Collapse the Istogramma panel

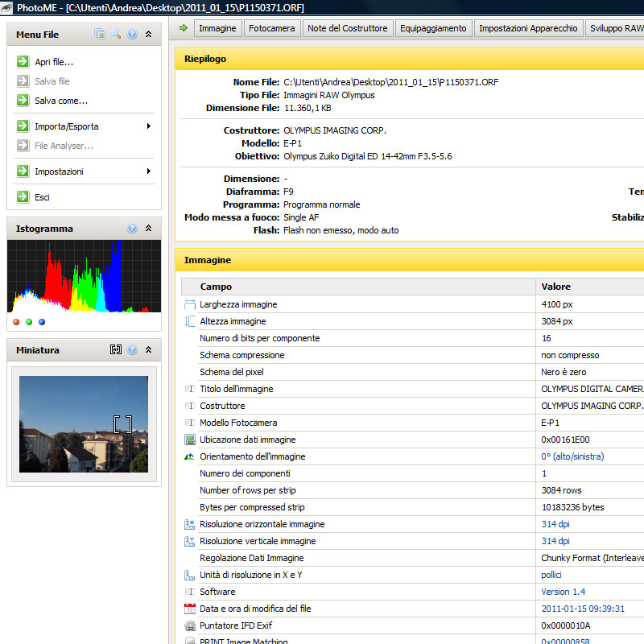(148, 229)
